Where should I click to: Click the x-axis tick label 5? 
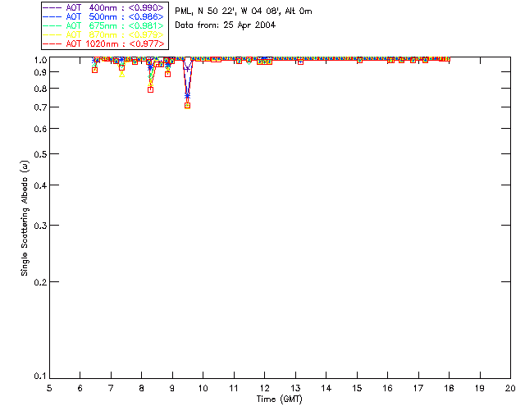click(49, 388)
